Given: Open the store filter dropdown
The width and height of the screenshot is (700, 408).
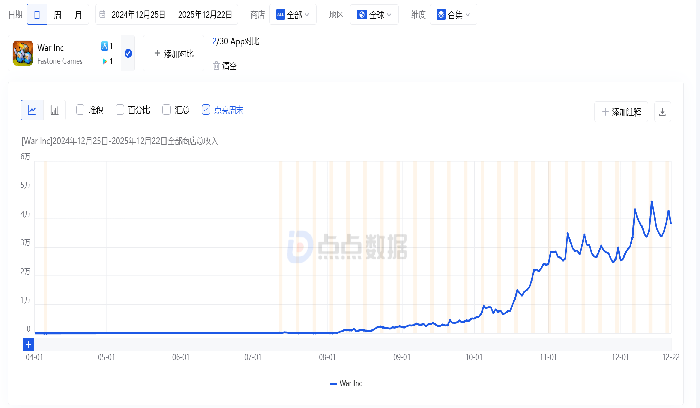Looking at the screenshot, I should 293,15.
